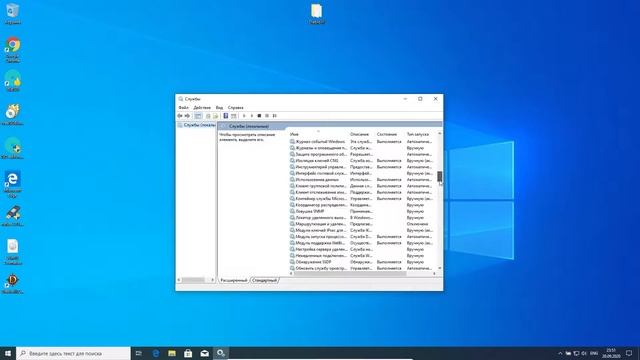Click the Отключена startup type cell

pyautogui.click(x=418, y=224)
